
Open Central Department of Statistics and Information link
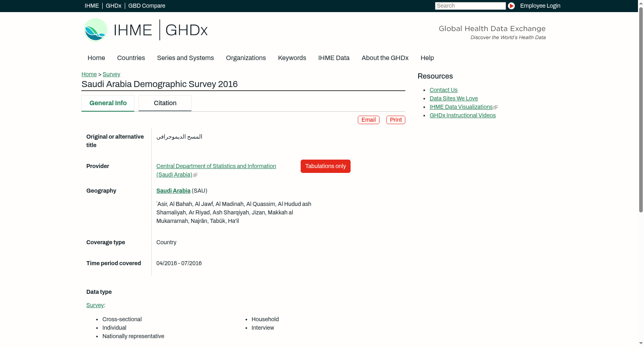point(216,170)
